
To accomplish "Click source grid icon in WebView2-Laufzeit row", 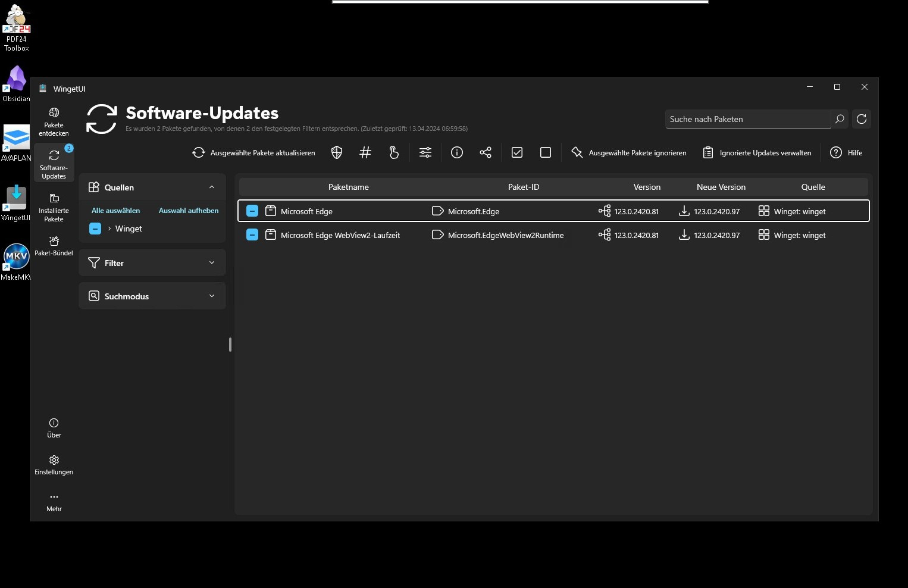I will [x=764, y=234].
